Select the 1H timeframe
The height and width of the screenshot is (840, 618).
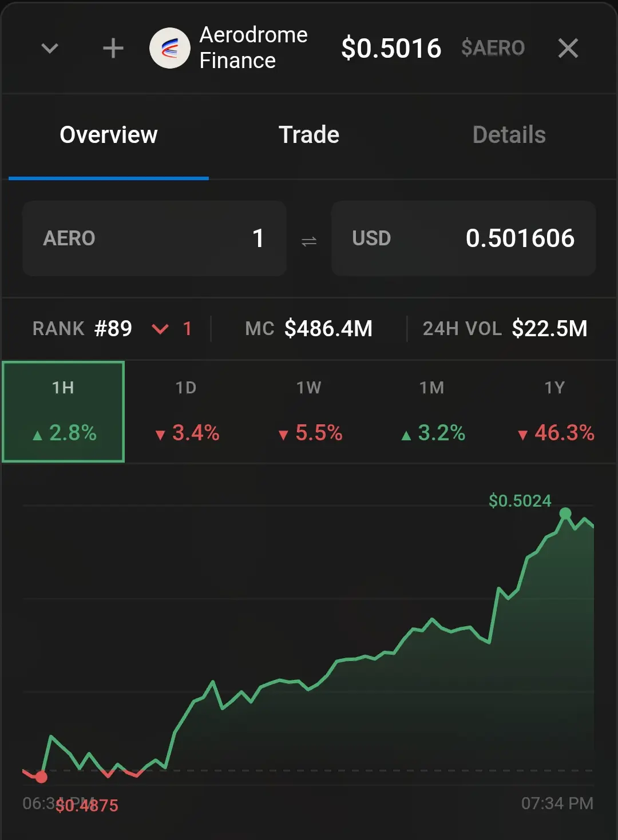(64, 411)
